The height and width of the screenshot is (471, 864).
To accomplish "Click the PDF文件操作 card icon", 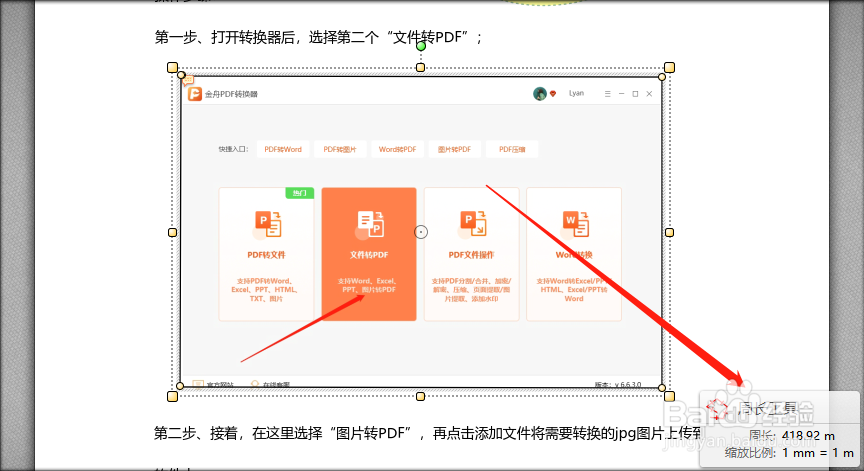I will 473,224.
